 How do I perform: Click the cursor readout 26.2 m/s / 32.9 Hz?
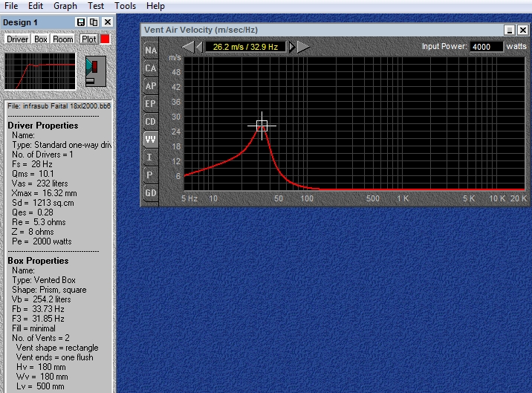246,47
